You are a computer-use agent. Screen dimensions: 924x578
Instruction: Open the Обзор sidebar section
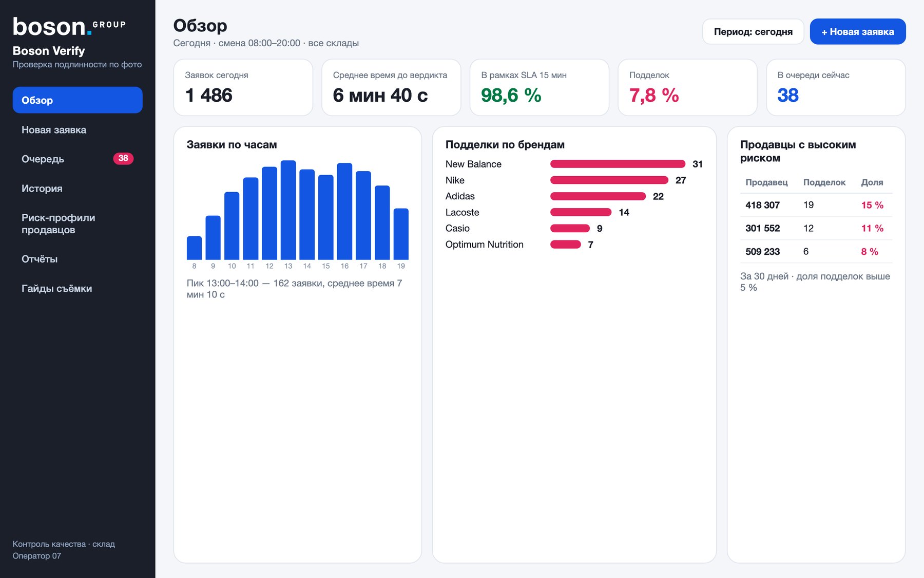pos(78,100)
